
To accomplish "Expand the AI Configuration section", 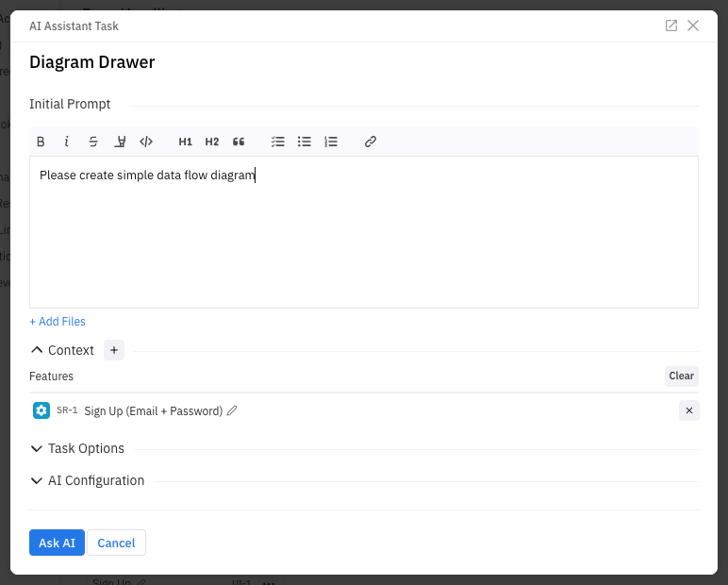I will [38, 480].
